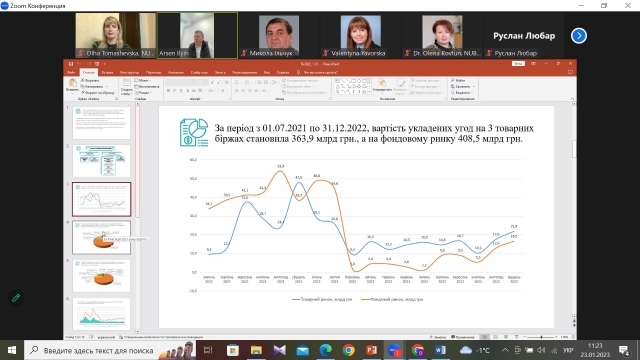Open the УКР input language selector

pos(568,350)
